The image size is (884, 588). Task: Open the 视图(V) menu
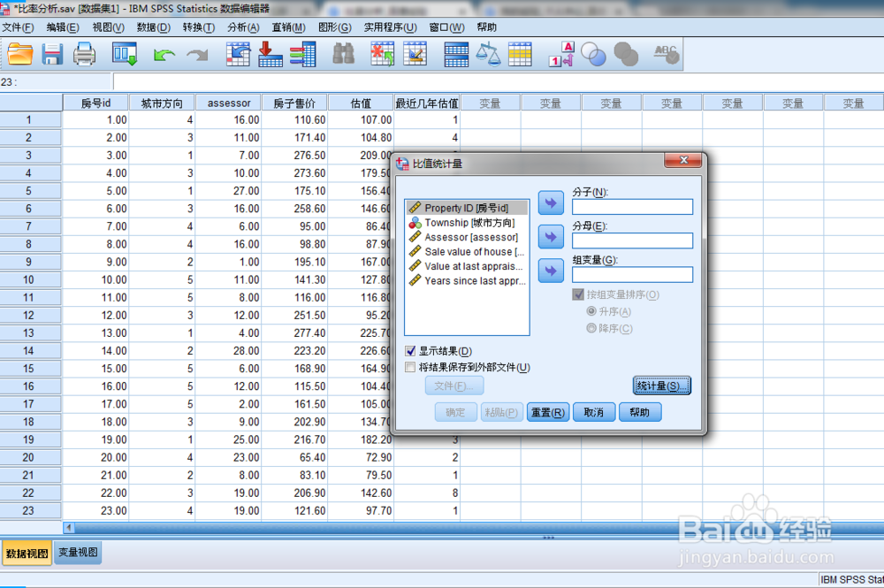pos(108,27)
